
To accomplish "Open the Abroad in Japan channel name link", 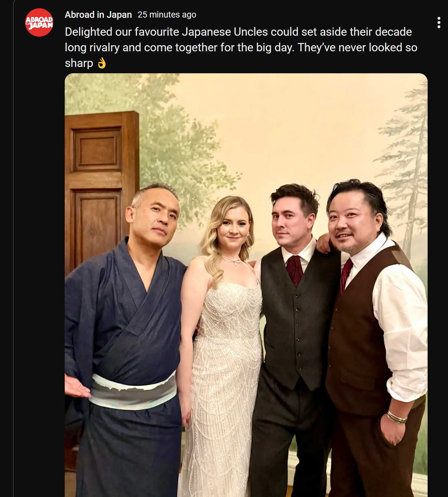I will coord(98,15).
